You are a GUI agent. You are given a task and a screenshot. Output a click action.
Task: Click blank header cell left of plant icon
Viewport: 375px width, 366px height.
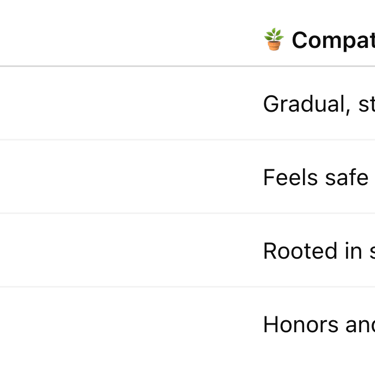(x=128, y=33)
